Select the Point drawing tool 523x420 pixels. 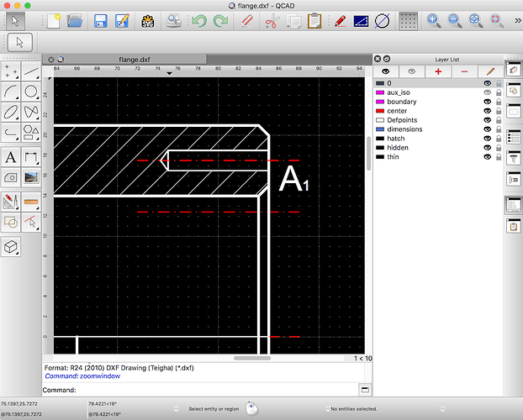point(11,71)
